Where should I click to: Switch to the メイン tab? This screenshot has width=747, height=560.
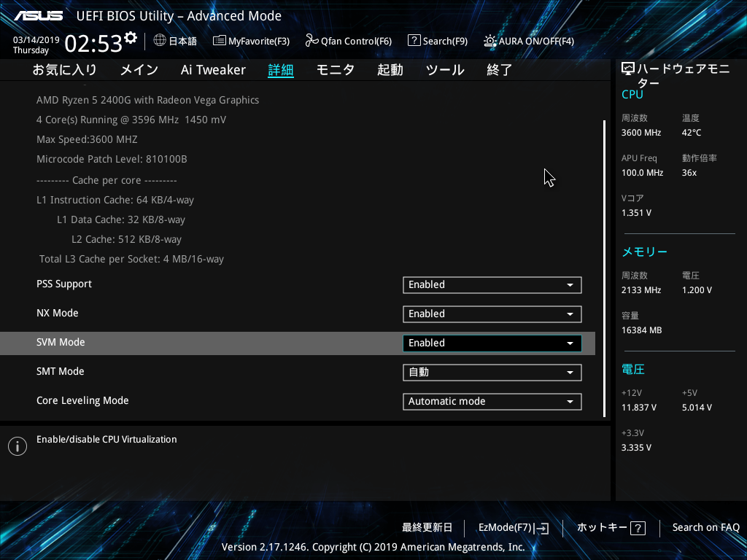139,70
